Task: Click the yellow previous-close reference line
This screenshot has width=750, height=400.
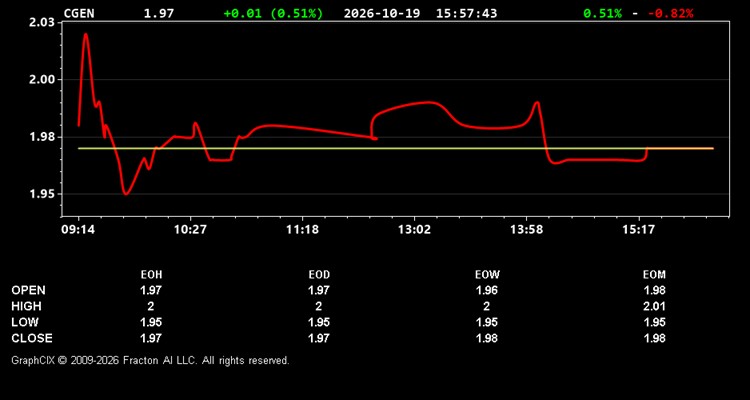Action: point(396,148)
